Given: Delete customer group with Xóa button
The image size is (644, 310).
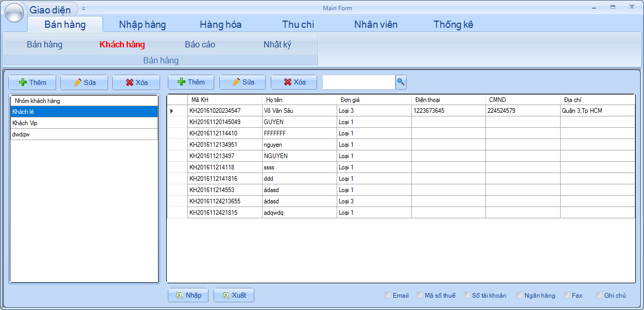Looking at the screenshot, I should coord(136,82).
